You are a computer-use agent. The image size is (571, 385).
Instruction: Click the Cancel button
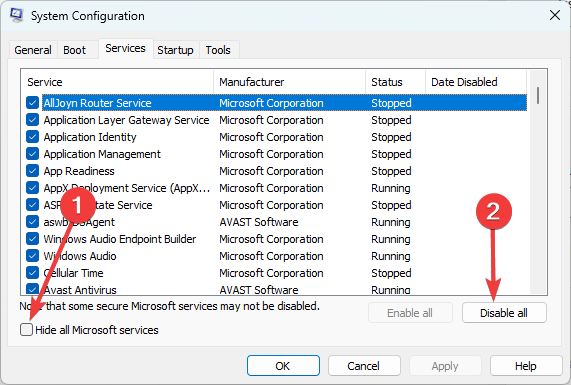point(364,366)
